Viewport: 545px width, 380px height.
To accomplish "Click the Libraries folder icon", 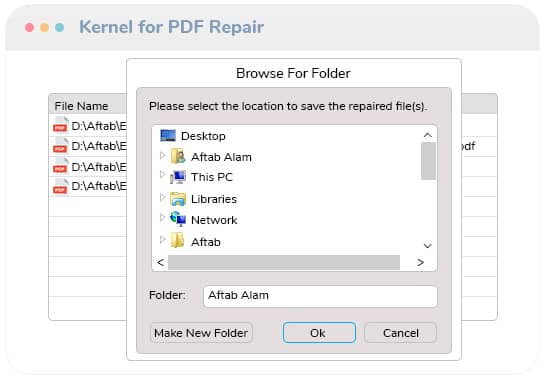I will (x=178, y=199).
